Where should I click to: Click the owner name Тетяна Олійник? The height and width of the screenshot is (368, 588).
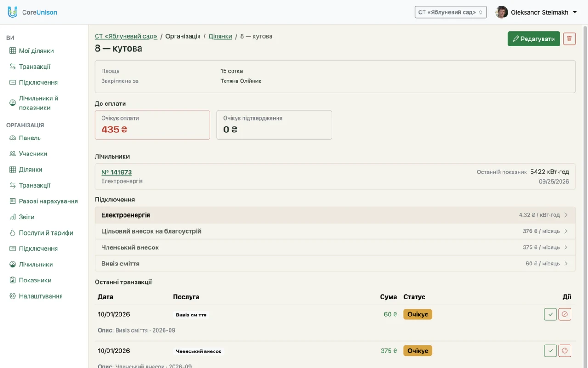point(241,81)
